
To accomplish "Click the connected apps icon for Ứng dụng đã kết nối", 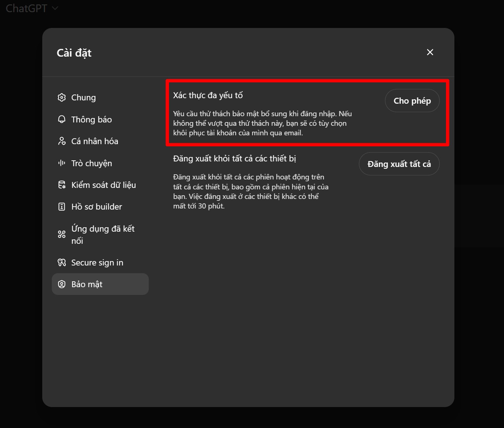I will (62, 234).
